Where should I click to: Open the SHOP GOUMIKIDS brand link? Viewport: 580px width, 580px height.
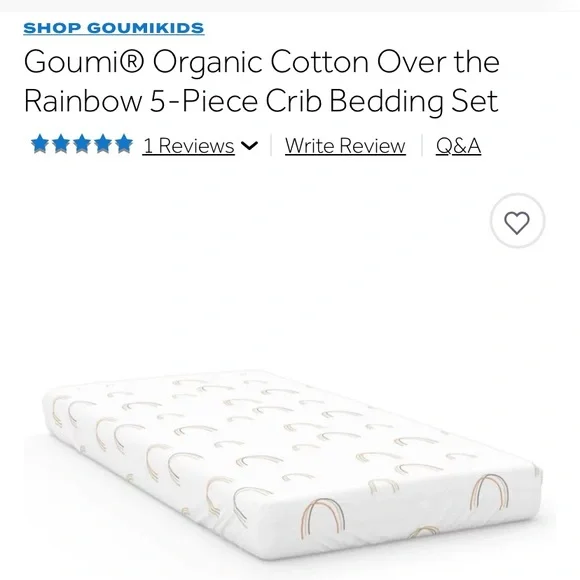click(114, 28)
